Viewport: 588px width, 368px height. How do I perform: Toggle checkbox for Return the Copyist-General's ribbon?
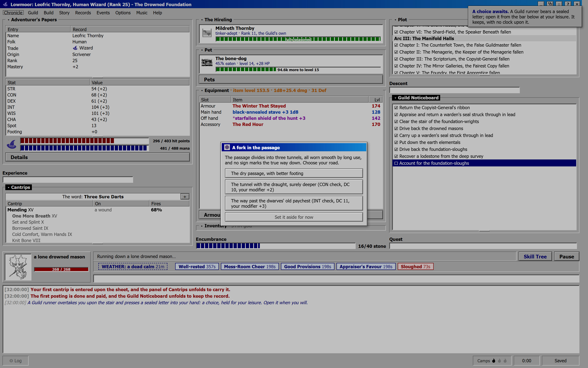(396, 108)
